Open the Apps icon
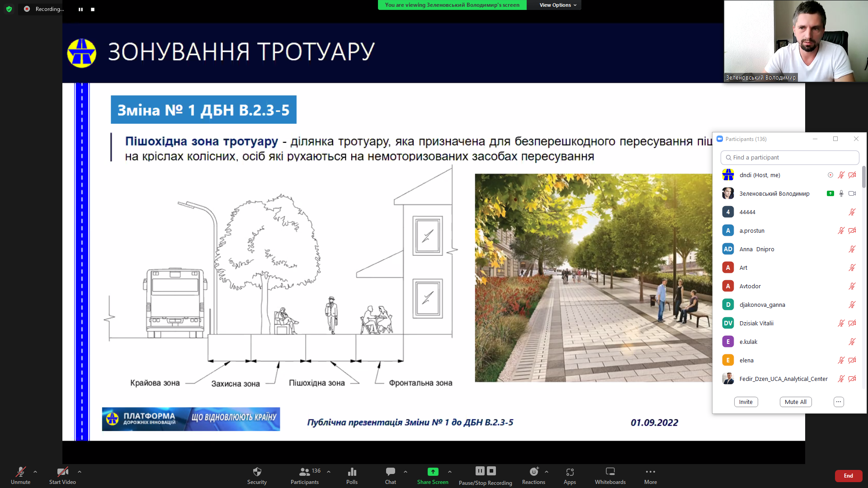The image size is (868, 488). pos(570,472)
